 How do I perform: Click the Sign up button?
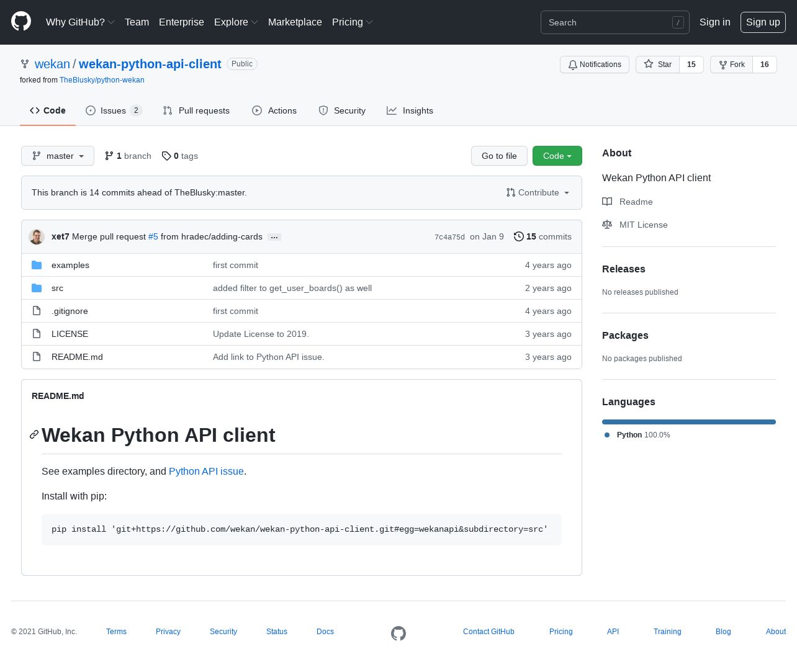[x=763, y=22]
